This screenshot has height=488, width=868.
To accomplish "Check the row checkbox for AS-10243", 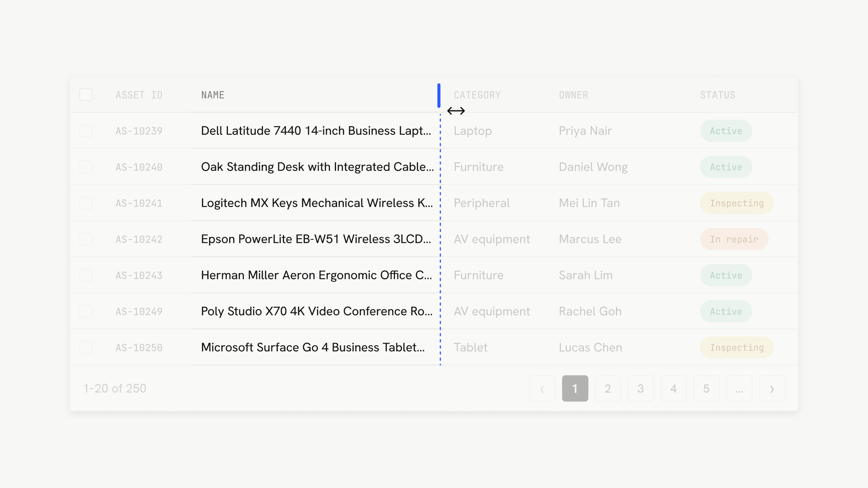I will (x=86, y=275).
